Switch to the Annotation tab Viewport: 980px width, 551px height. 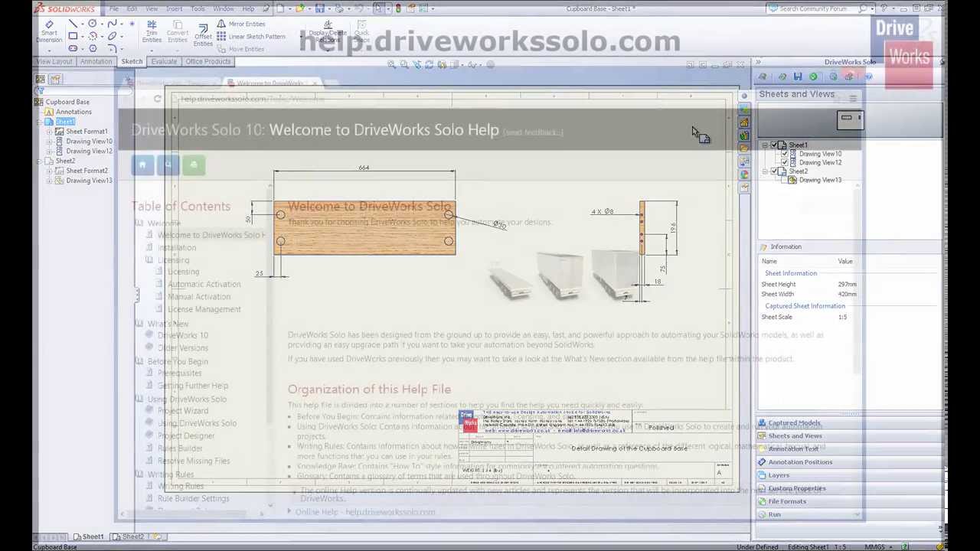click(96, 61)
